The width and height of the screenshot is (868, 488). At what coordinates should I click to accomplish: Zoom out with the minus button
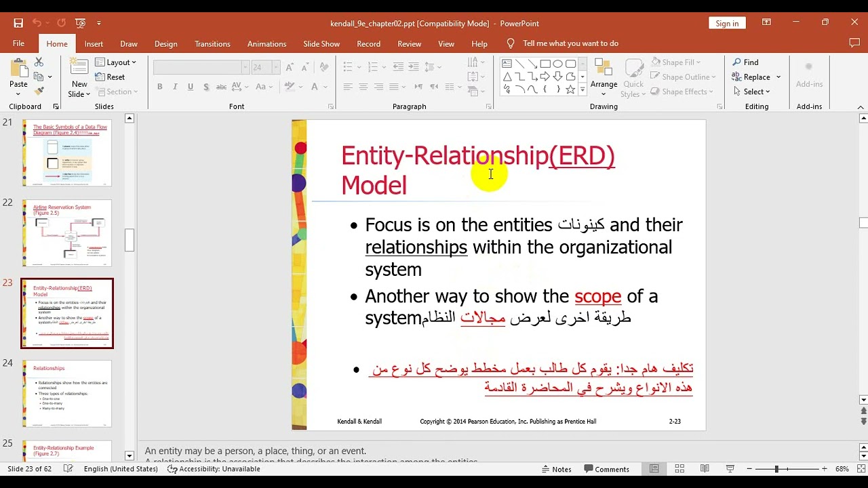coord(749,469)
